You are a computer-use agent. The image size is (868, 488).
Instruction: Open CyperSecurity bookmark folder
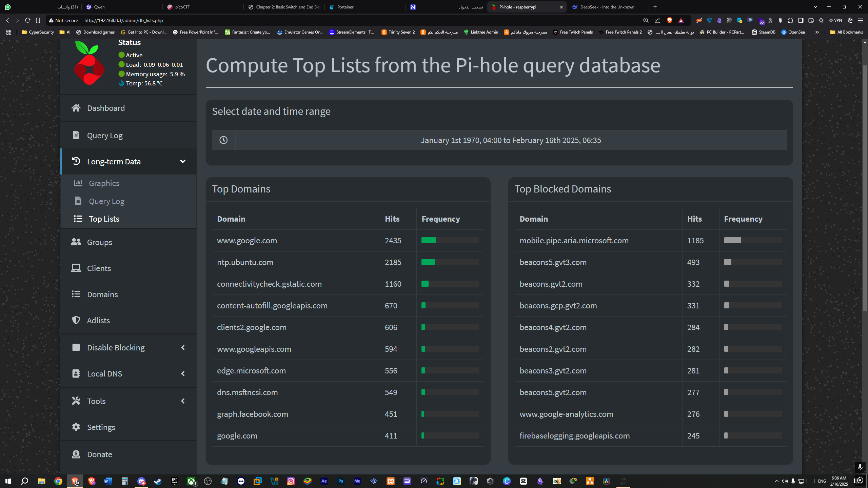pos(38,32)
